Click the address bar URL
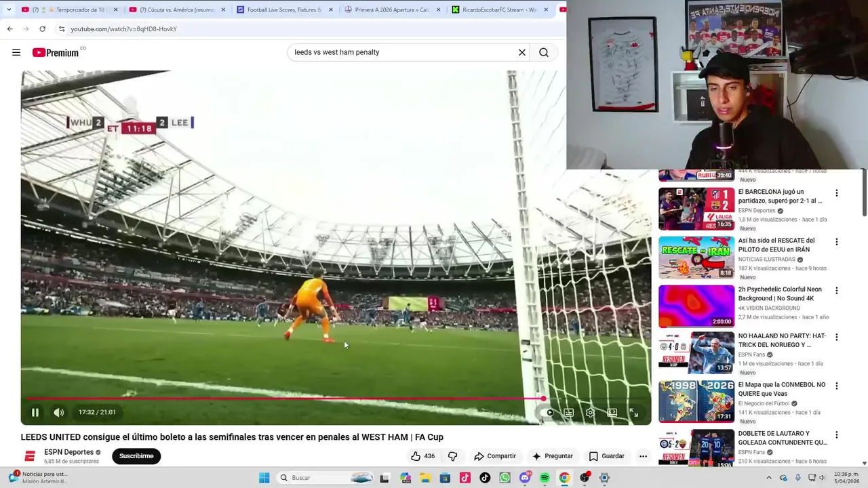 [x=123, y=29]
